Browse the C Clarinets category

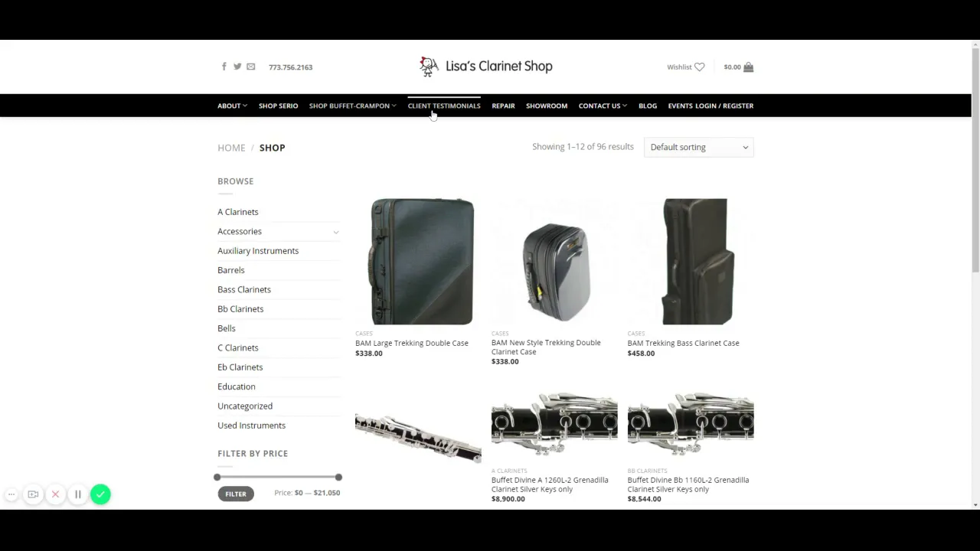coord(238,347)
